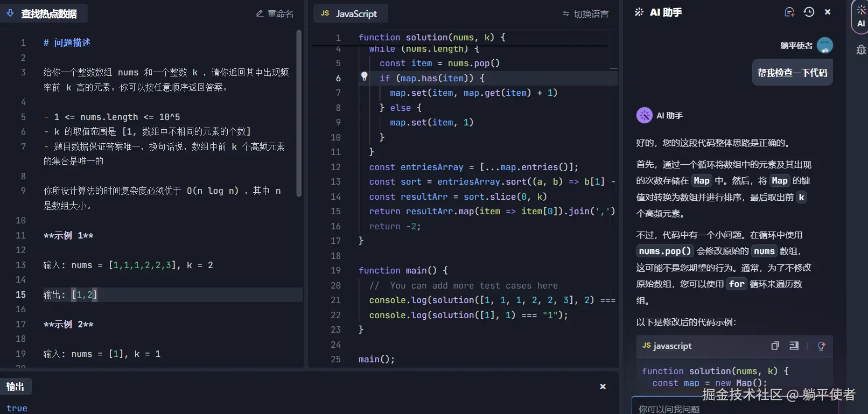Click the # 问题描述 heading line
Screen dimensions: 868x414
pyautogui.click(x=67, y=43)
